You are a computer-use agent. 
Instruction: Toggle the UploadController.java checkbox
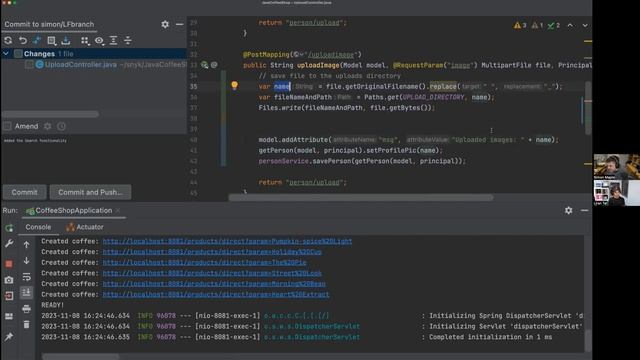click(29, 64)
